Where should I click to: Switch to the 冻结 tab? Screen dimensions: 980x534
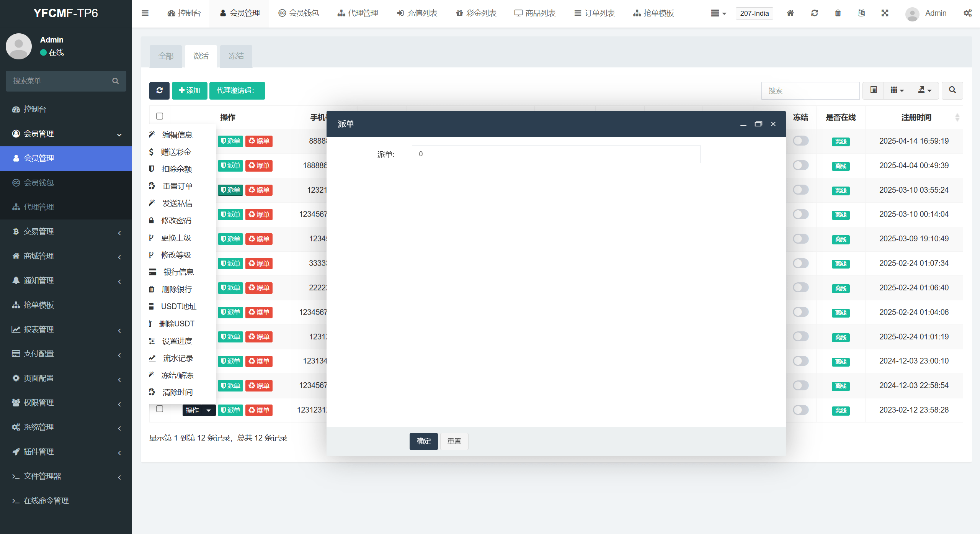(236, 56)
